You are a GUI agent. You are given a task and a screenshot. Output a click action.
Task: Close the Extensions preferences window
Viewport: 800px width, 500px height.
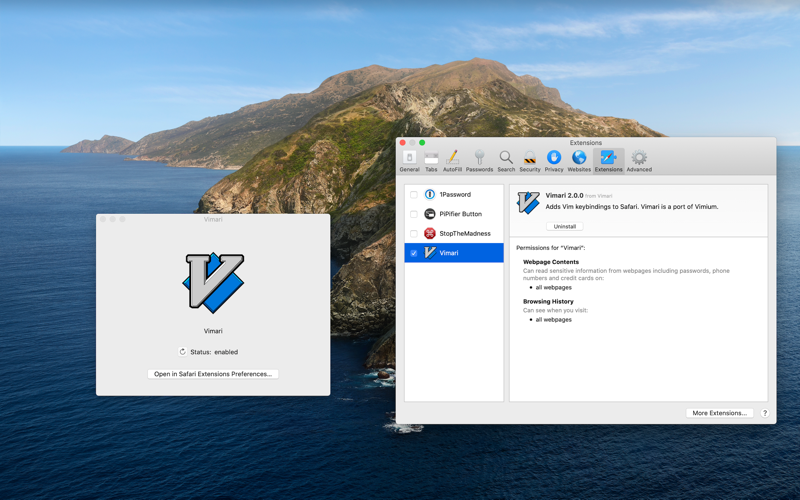(403, 143)
